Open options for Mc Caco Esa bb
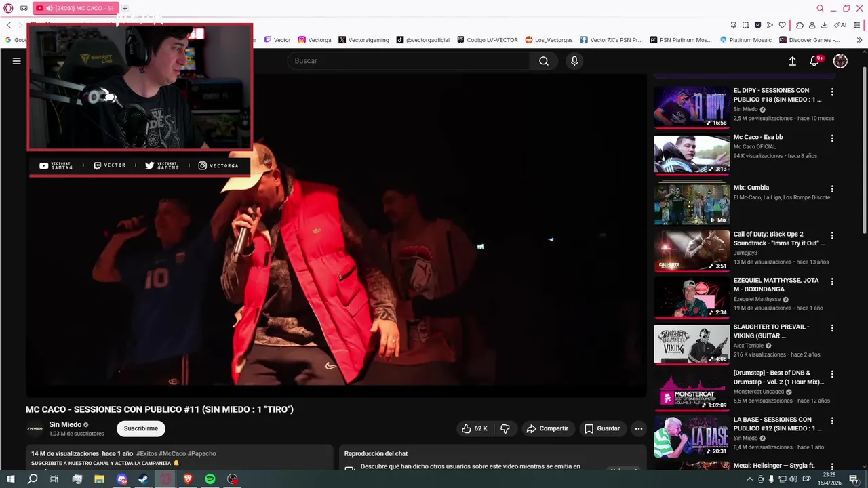 point(832,138)
